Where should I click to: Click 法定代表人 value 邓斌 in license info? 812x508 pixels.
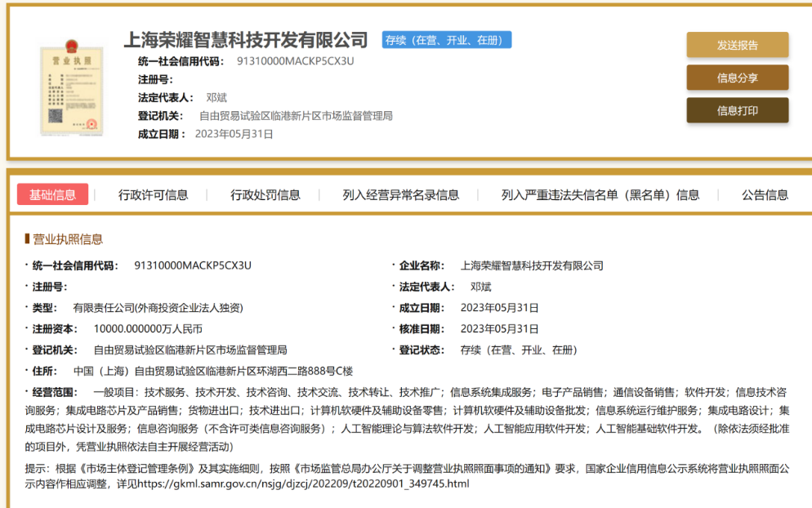click(480, 287)
